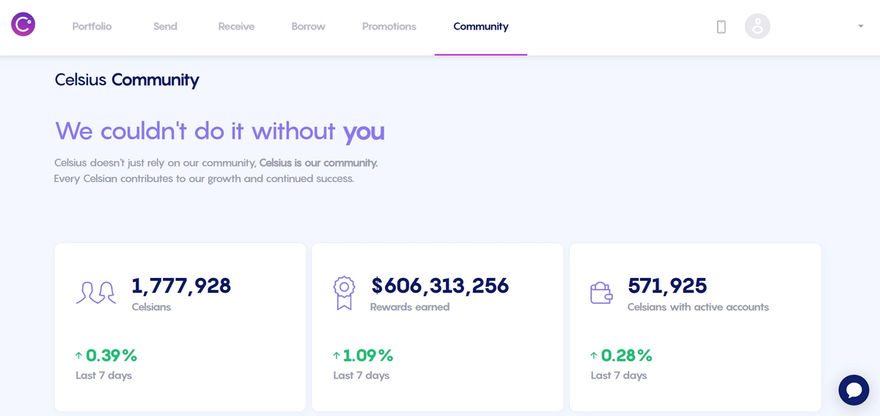Click the $606,313,256 rewards value
Viewport: 880px width, 416px height.
pyautogui.click(x=440, y=286)
